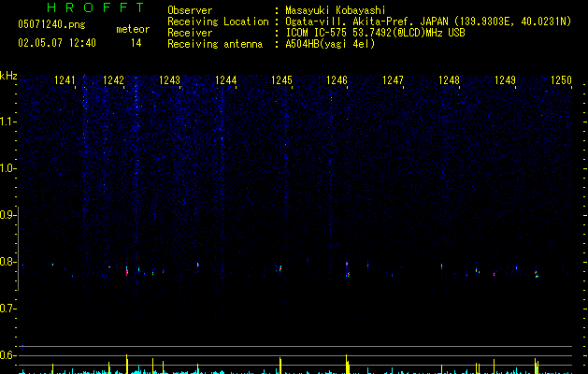Click the 1248 time marker
Screen dimensions: 588x374
[449, 80]
